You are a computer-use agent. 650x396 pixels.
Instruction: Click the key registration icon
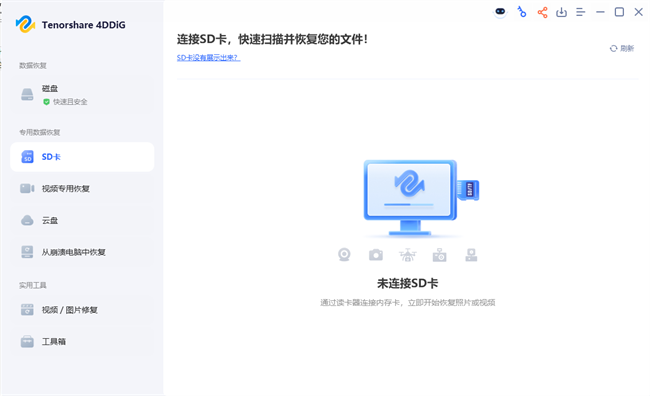click(x=521, y=12)
